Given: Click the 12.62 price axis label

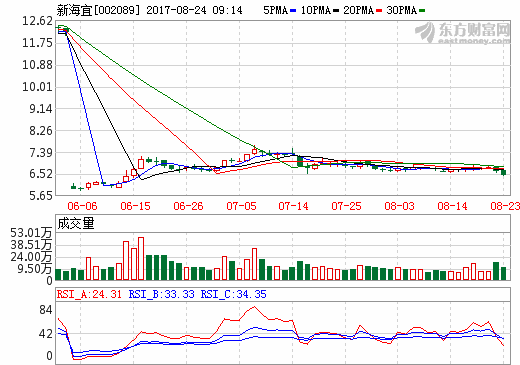Looking at the screenshot, I should click(37, 21).
